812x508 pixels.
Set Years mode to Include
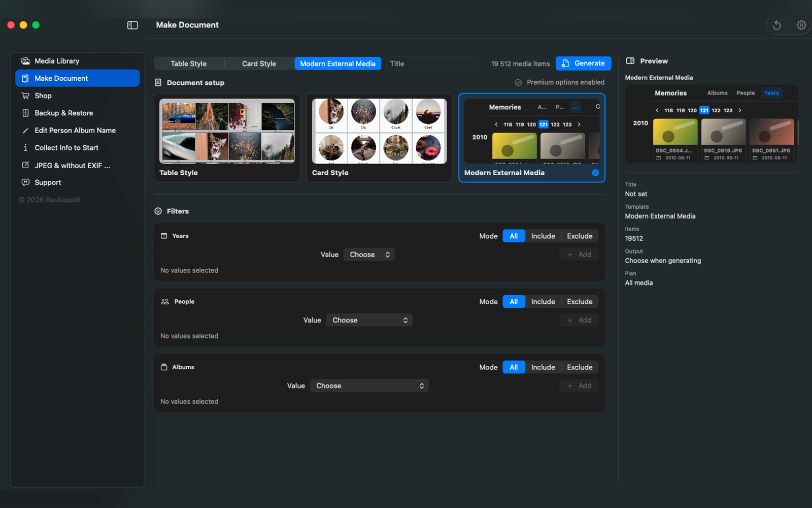[543, 236]
